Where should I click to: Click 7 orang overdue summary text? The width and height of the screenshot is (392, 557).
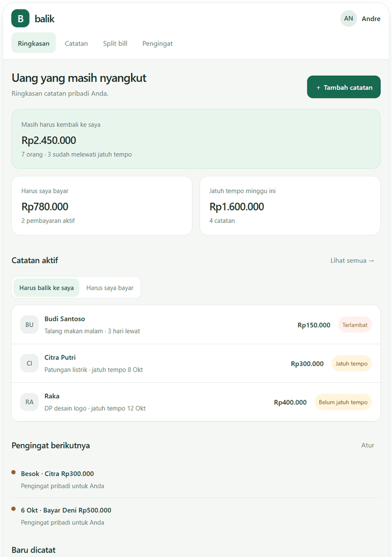(x=76, y=155)
